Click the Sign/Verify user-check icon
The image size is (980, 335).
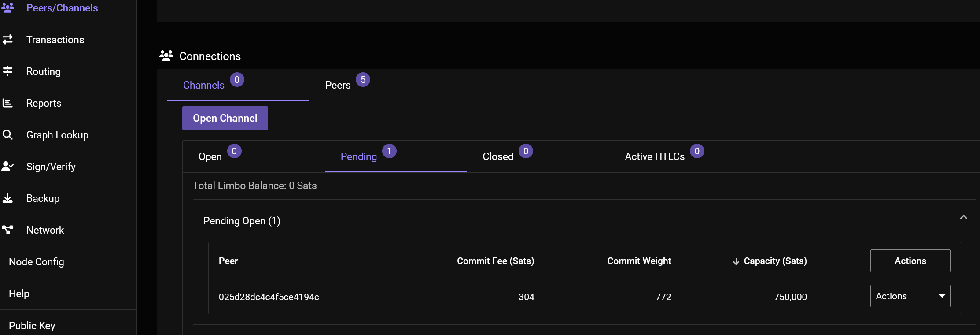[x=7, y=167]
